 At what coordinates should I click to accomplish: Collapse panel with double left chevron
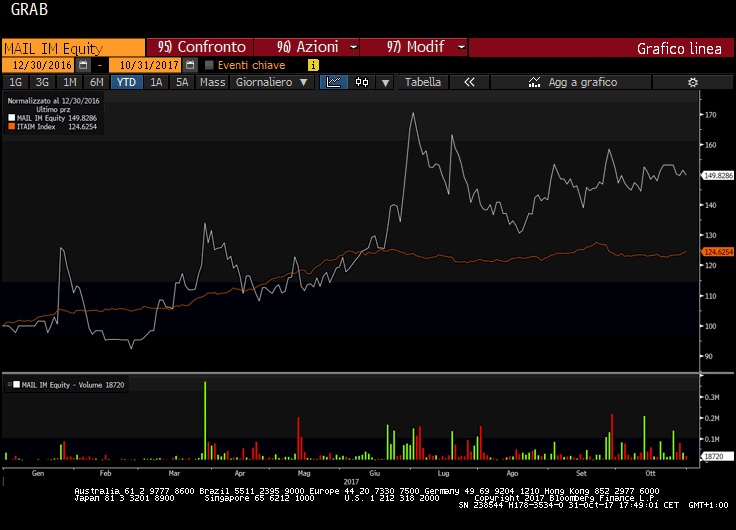click(469, 82)
